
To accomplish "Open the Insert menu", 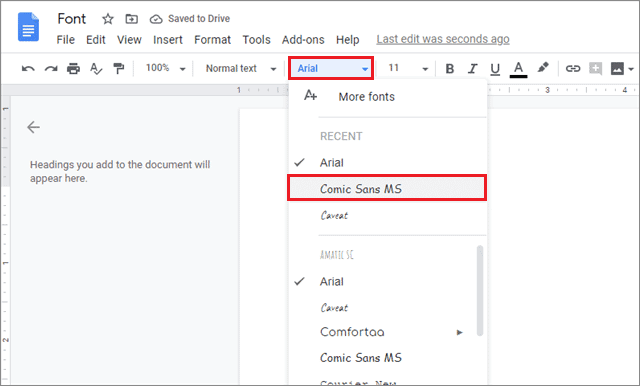I will [x=168, y=40].
